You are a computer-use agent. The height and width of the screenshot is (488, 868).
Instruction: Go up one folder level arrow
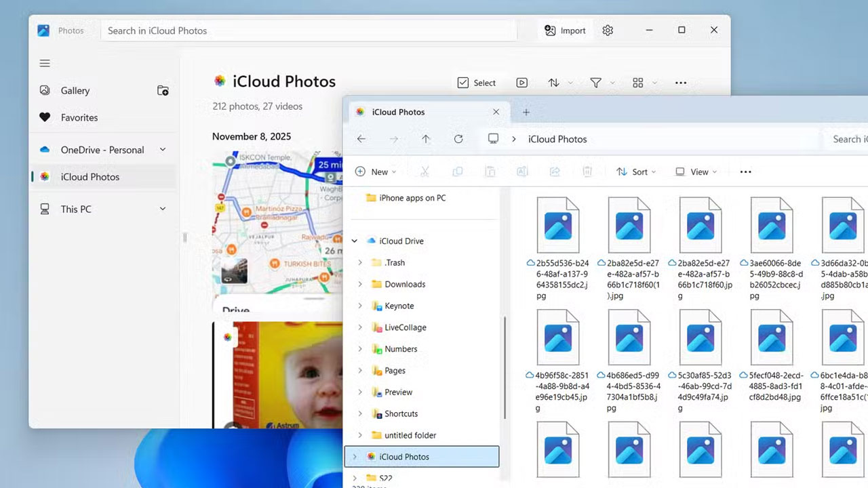tap(426, 139)
